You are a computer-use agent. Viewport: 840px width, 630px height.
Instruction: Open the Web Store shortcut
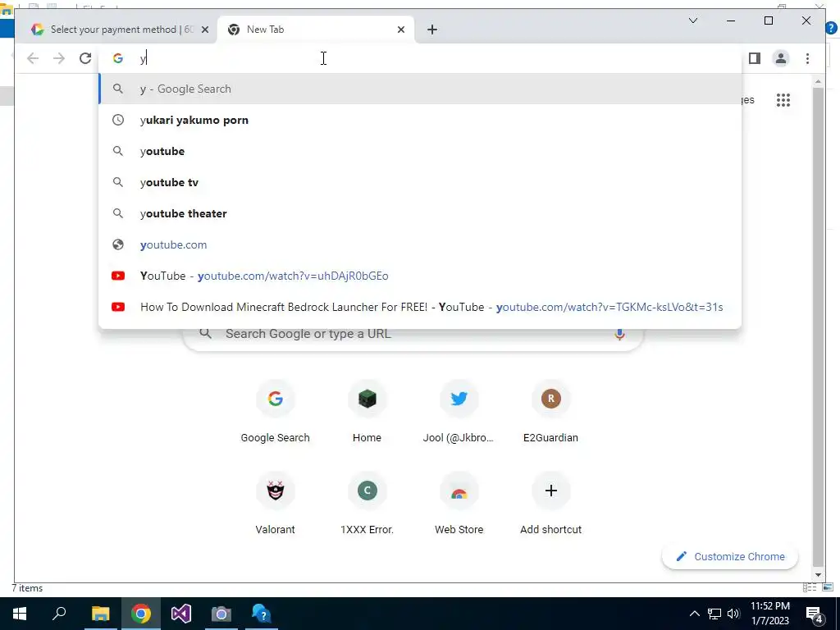coord(459,504)
